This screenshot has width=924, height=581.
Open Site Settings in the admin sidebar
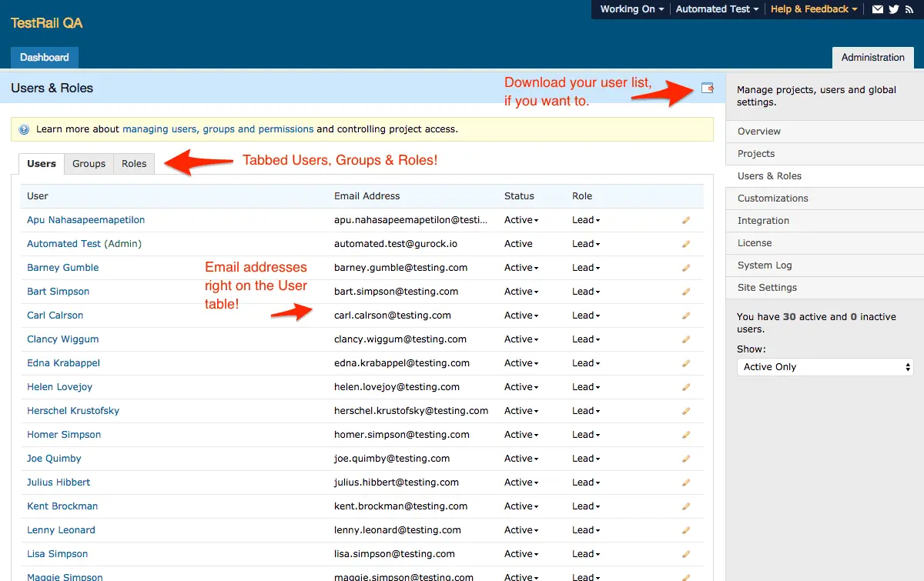click(825, 288)
